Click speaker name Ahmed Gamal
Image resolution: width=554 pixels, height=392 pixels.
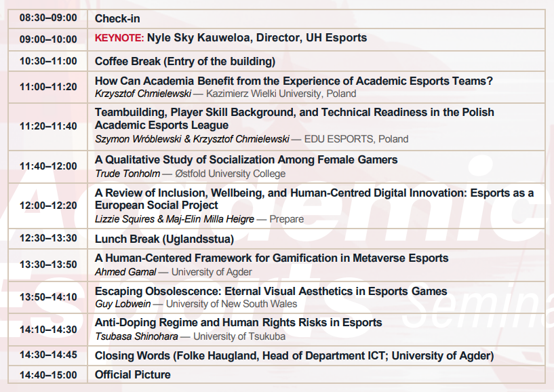tap(125, 272)
